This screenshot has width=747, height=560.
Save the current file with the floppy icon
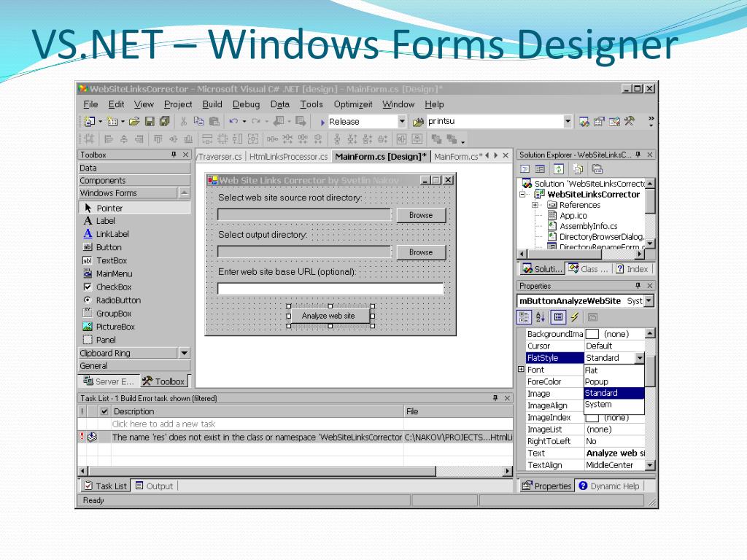coord(150,122)
